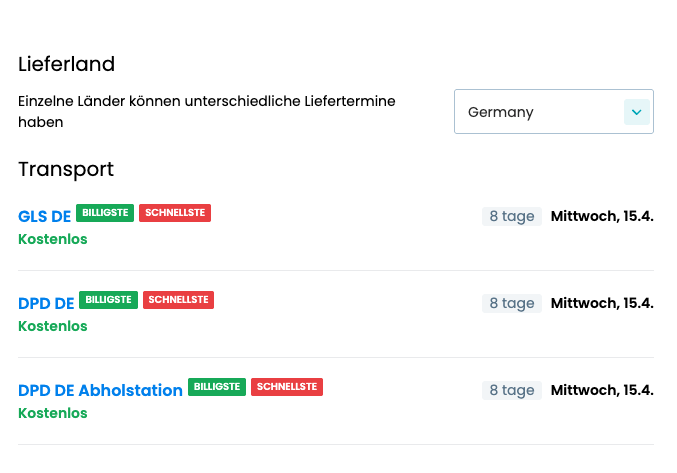Image resolution: width=677 pixels, height=473 pixels.
Task: Choose the DPD DE shipping option
Action: pyautogui.click(x=46, y=303)
